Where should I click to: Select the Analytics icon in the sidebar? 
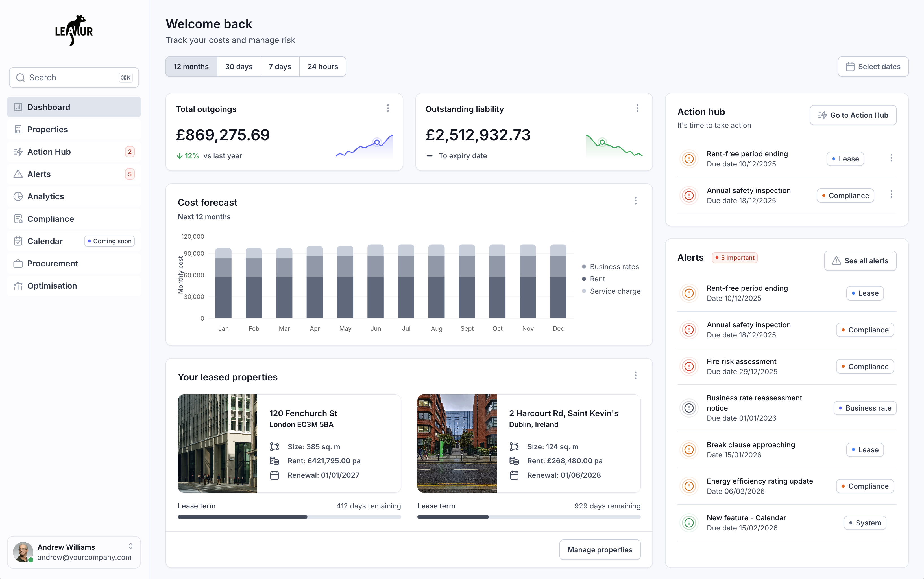(18, 196)
